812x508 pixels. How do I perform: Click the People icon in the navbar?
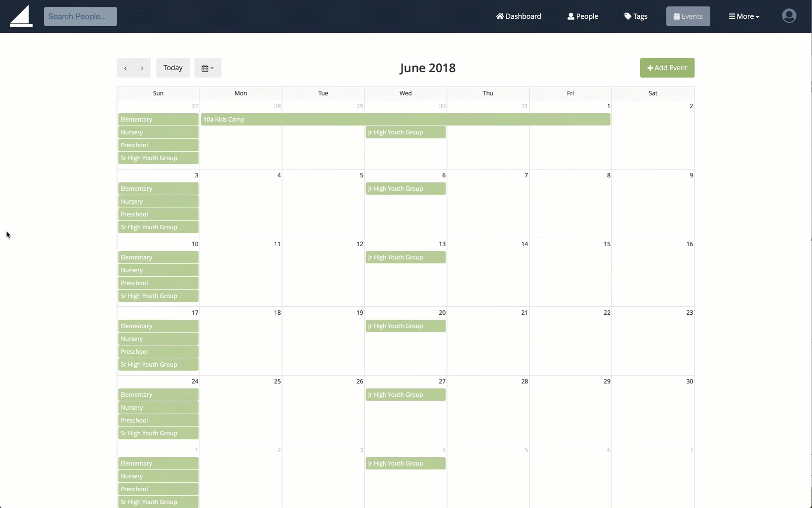[571, 16]
